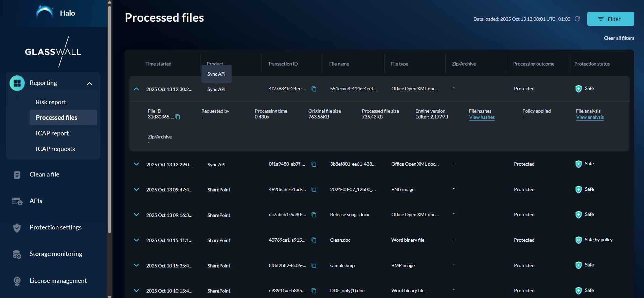Screen dimensions: 644x298
Task: Collapse the expanded 12:30 Sync API row
Action: click(137, 89)
